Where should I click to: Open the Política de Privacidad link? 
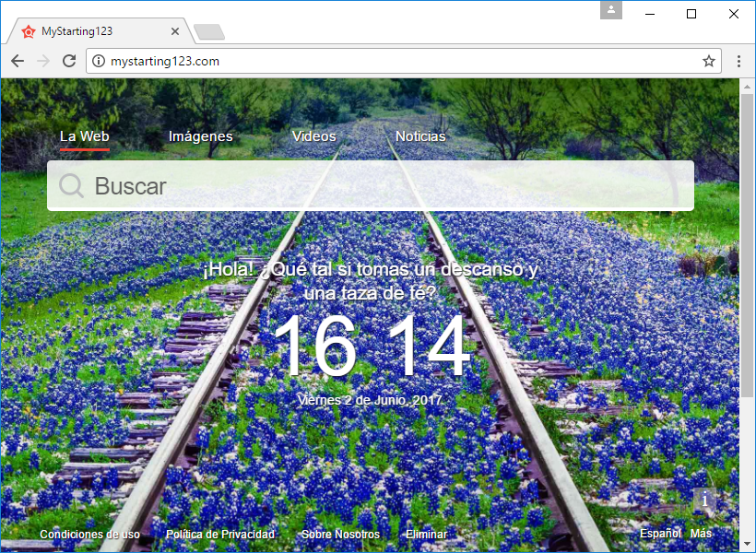point(220,535)
